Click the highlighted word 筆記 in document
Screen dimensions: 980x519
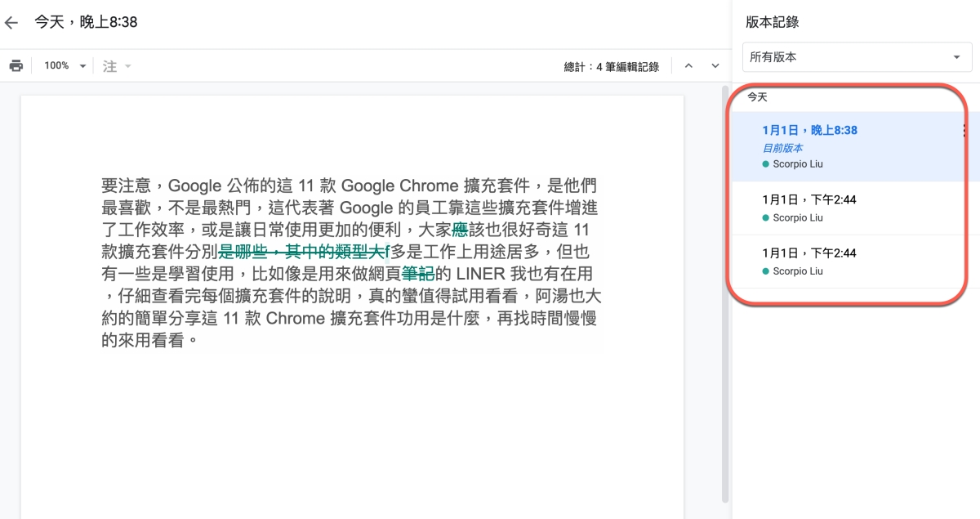(417, 274)
